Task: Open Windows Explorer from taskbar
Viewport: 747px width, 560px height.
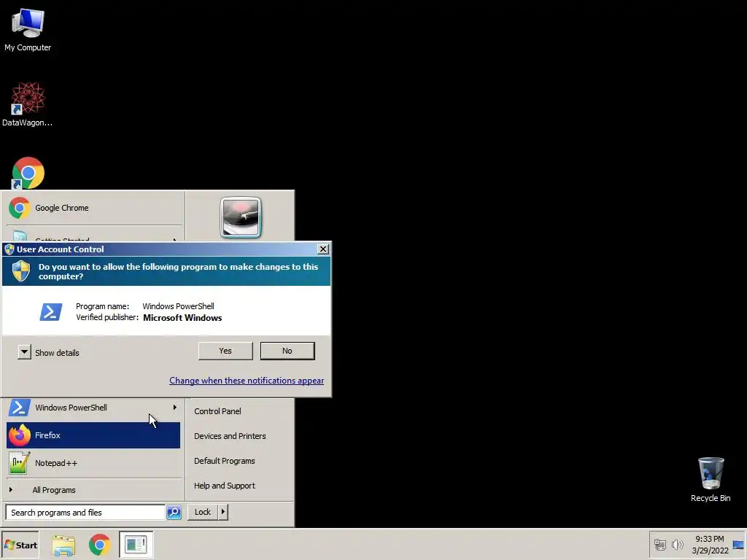Action: pos(63,545)
